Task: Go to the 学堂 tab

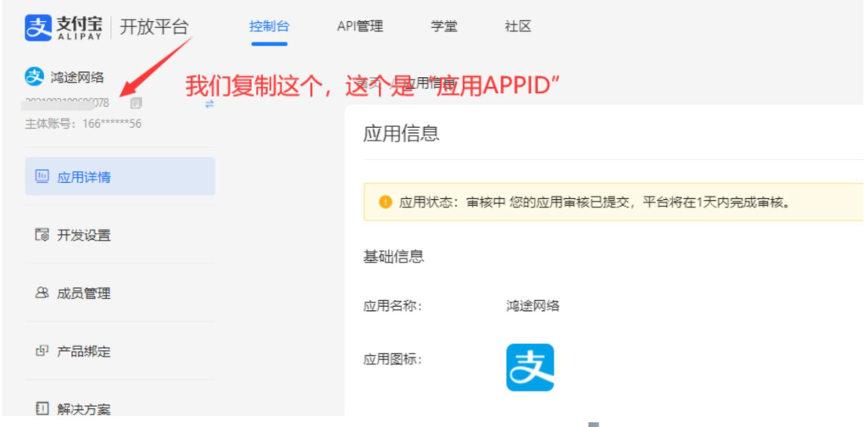Action: [x=444, y=26]
